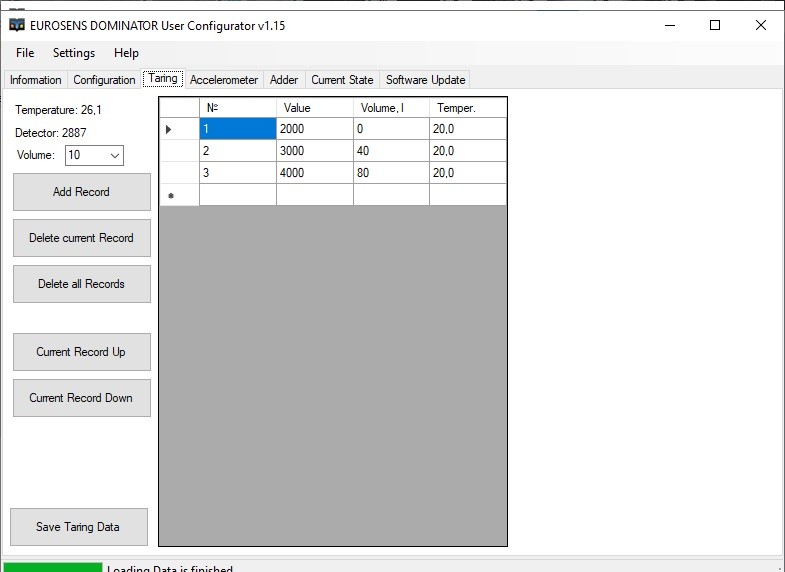
Task: Open the Adder tab
Action: pos(284,80)
